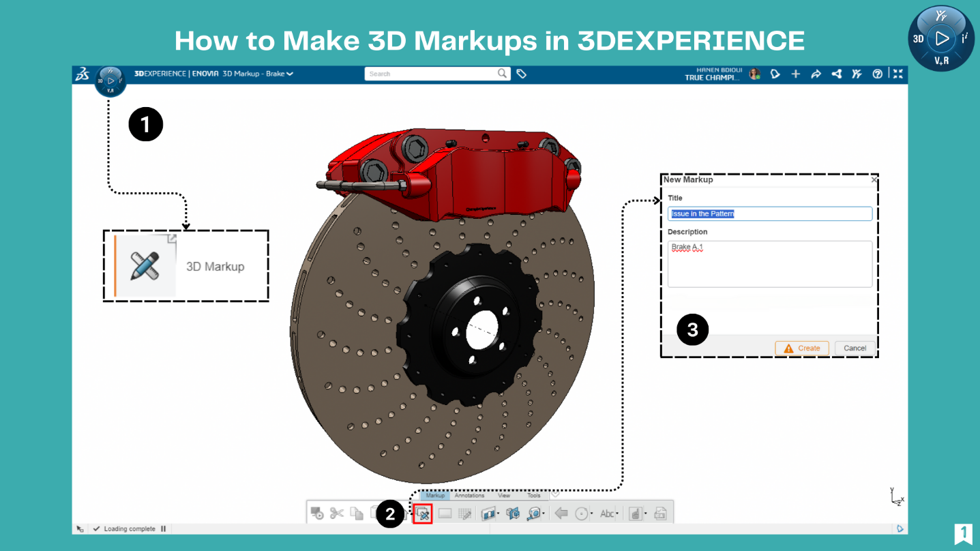Click the Copy icon in the toolbar

pyautogui.click(x=357, y=513)
